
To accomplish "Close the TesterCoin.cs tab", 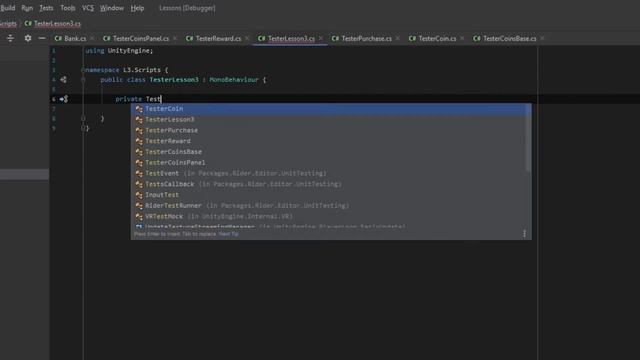I will pyautogui.click(x=462, y=38).
